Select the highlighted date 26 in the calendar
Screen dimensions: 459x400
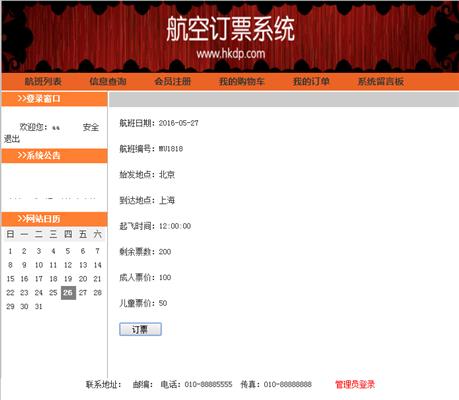tap(68, 293)
